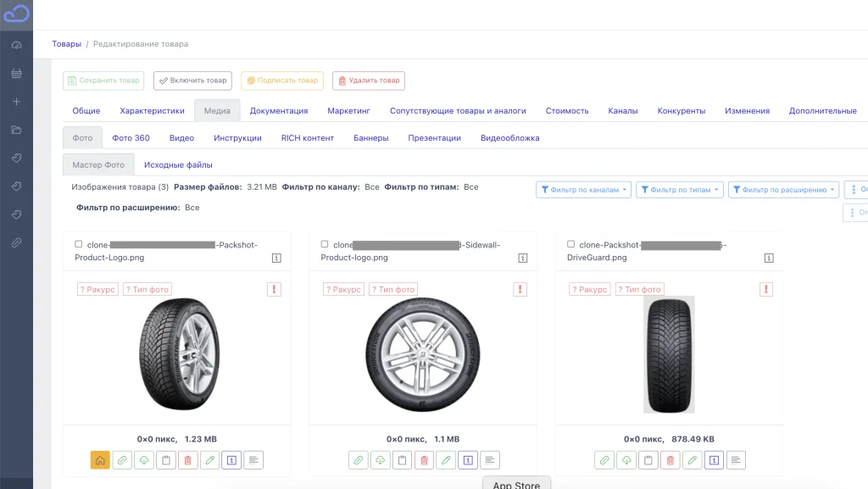This screenshot has height=489, width=868.
Task: Switch to the Общие tab
Action: tap(86, 111)
